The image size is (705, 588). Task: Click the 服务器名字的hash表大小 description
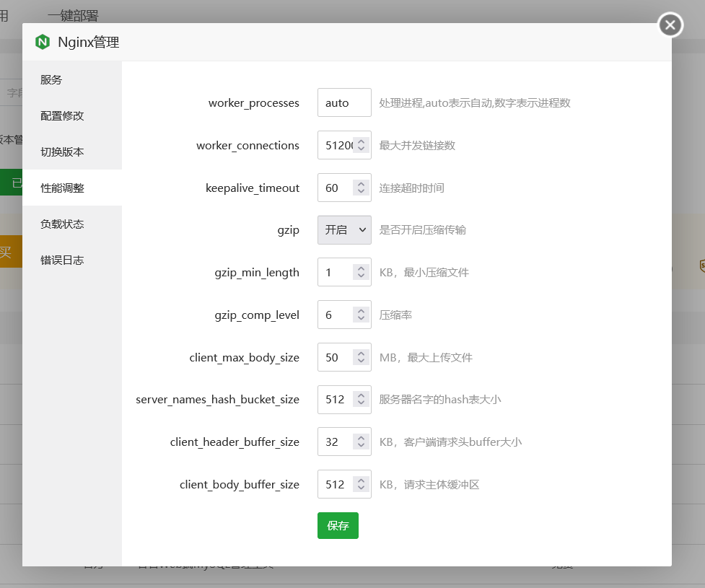[x=440, y=399]
